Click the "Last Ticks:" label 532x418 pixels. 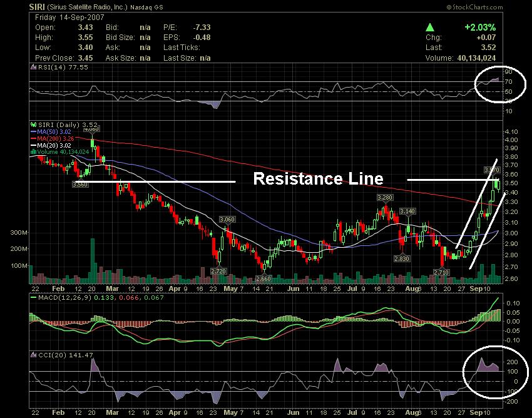click(x=182, y=48)
